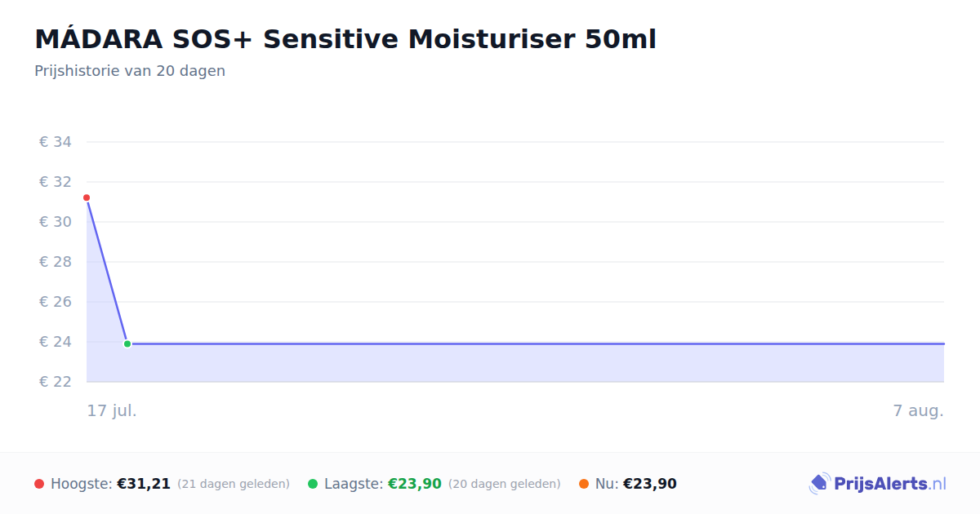Screen dimensions: 980x514
Task: Click the PrijsAlerts tag logo icon
Action: point(819,484)
